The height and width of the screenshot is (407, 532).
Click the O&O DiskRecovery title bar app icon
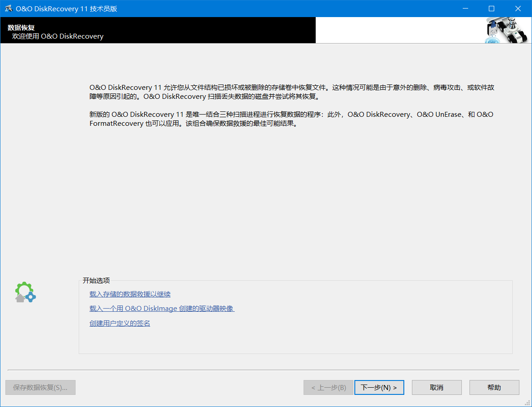[x=9, y=9]
